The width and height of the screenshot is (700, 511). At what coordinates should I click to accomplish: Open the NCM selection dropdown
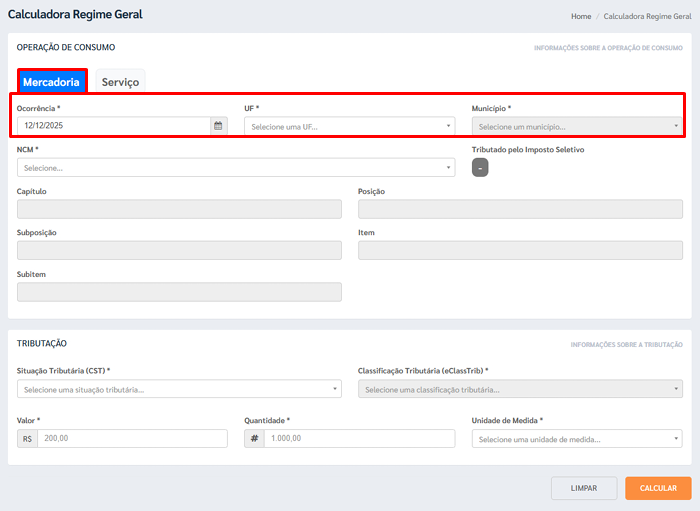pos(235,168)
